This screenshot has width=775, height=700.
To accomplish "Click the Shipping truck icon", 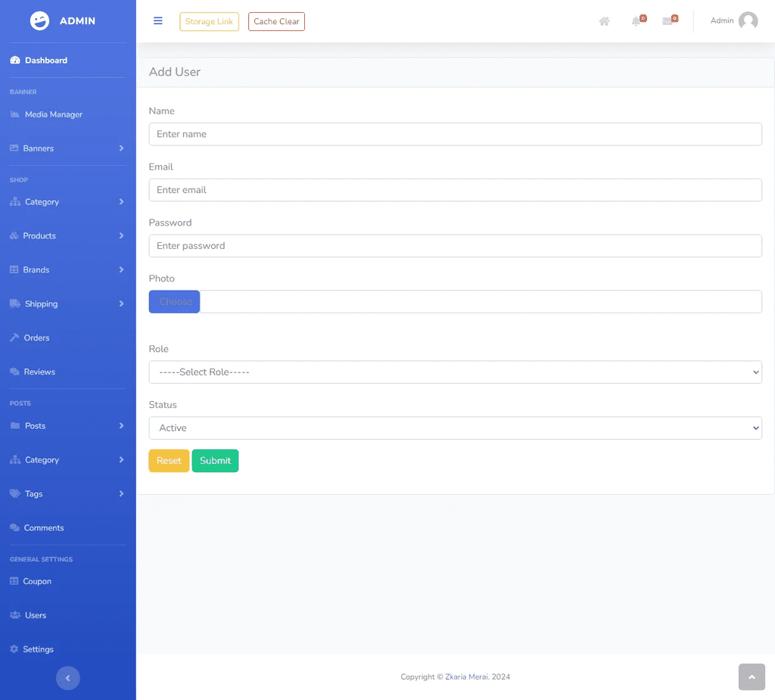I will pyautogui.click(x=15, y=303).
